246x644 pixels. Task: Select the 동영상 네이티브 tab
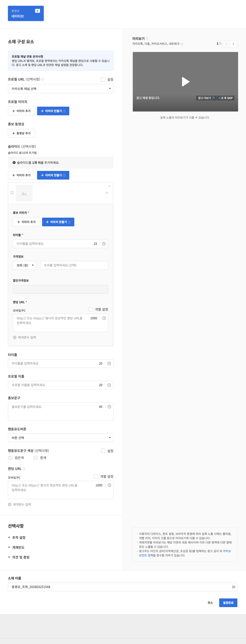coord(26,14)
